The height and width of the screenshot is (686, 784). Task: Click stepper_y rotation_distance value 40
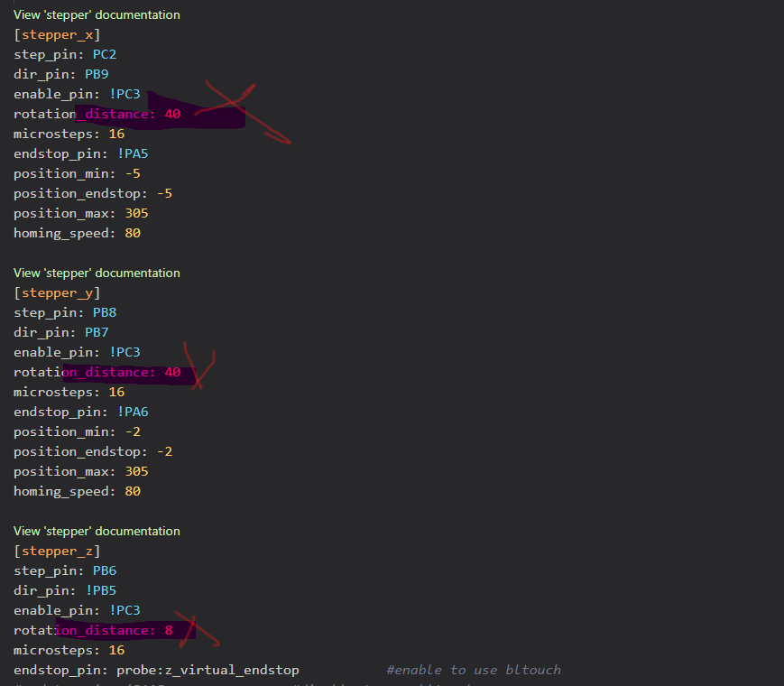click(172, 372)
